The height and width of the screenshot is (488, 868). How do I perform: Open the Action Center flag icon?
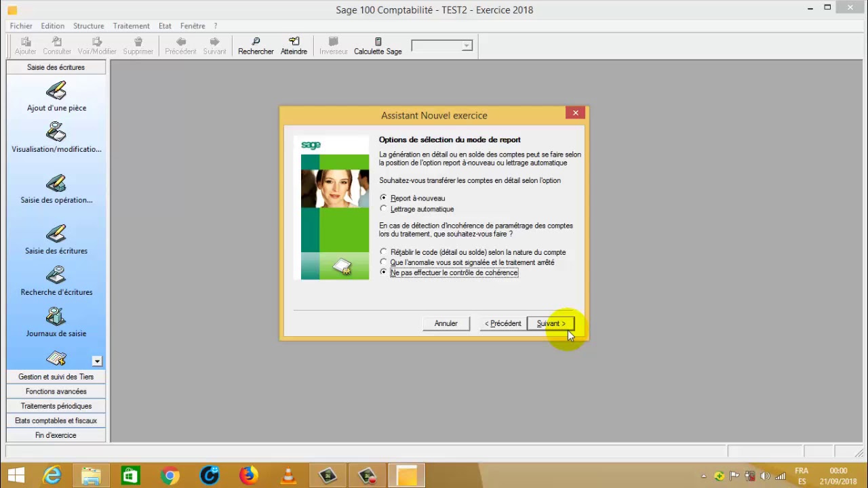point(734,476)
